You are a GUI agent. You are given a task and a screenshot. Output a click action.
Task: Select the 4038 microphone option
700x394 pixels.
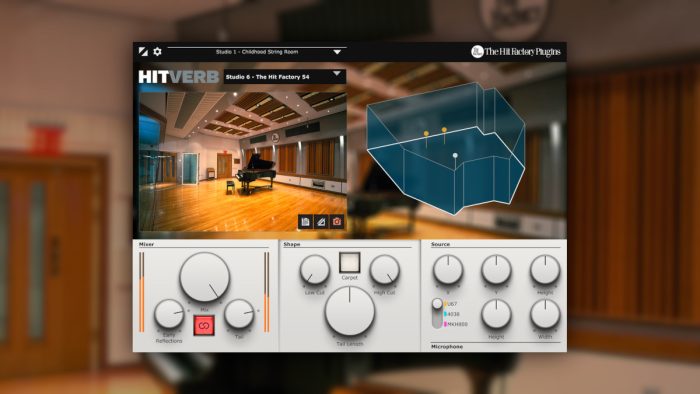point(451,314)
